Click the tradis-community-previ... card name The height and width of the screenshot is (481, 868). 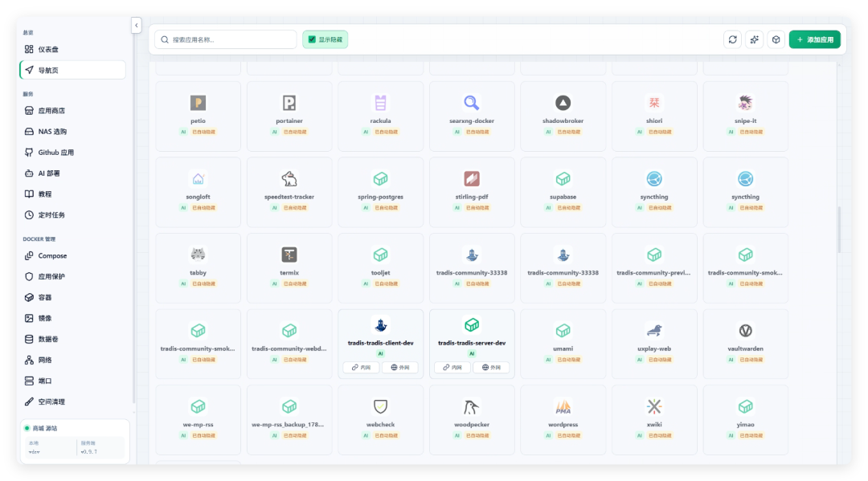[653, 272]
